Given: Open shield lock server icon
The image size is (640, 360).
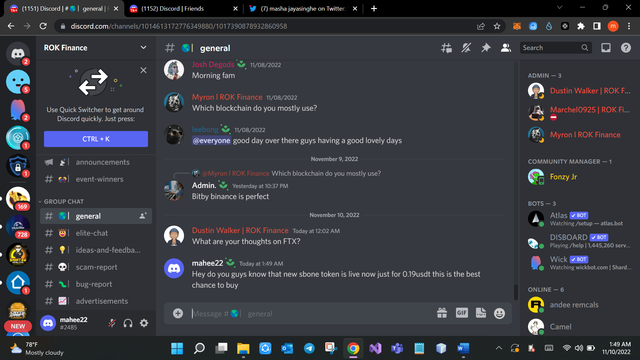Looking at the screenshot, I should [x=18, y=166].
